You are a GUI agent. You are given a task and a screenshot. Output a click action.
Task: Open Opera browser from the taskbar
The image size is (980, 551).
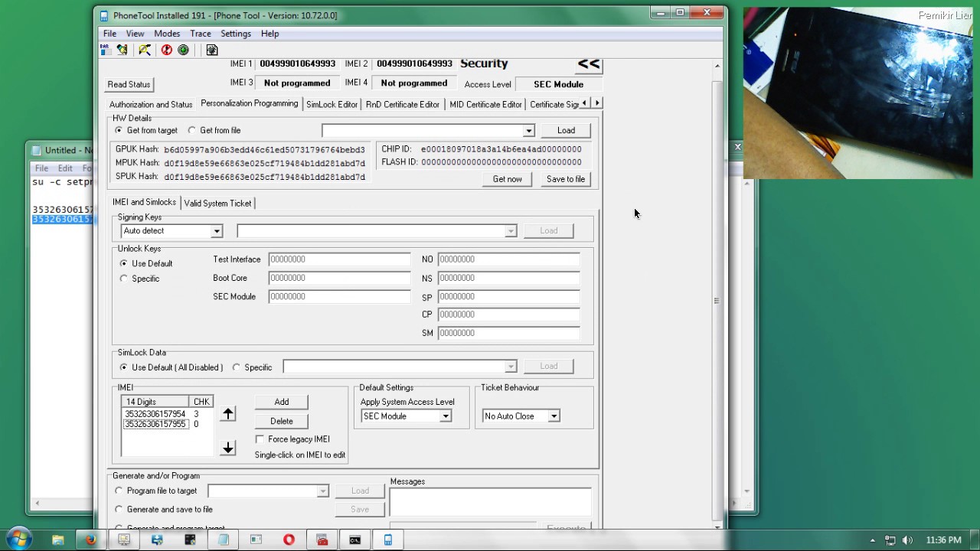[289, 540]
